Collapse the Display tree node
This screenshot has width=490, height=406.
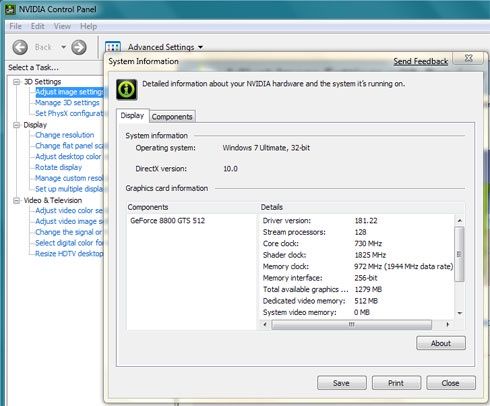click(x=16, y=125)
